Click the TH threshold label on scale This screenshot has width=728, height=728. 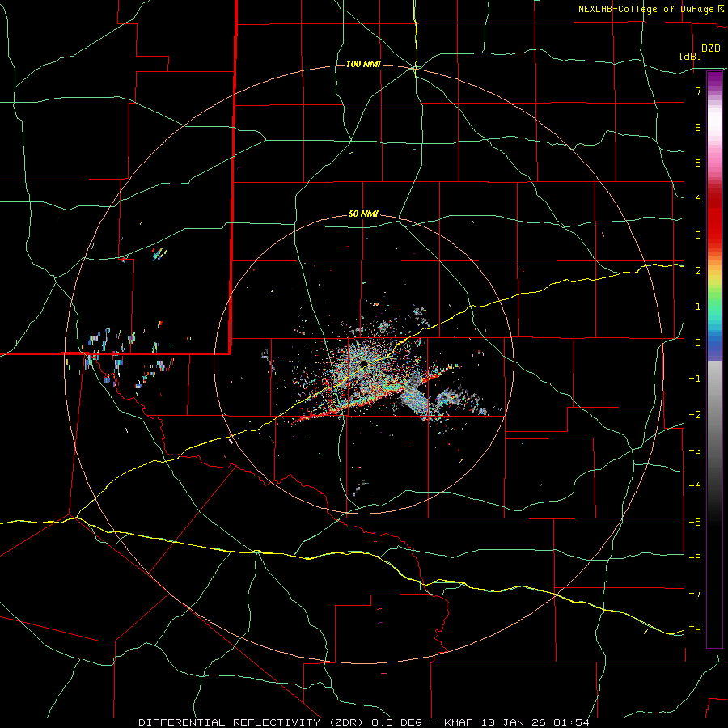coord(695,630)
